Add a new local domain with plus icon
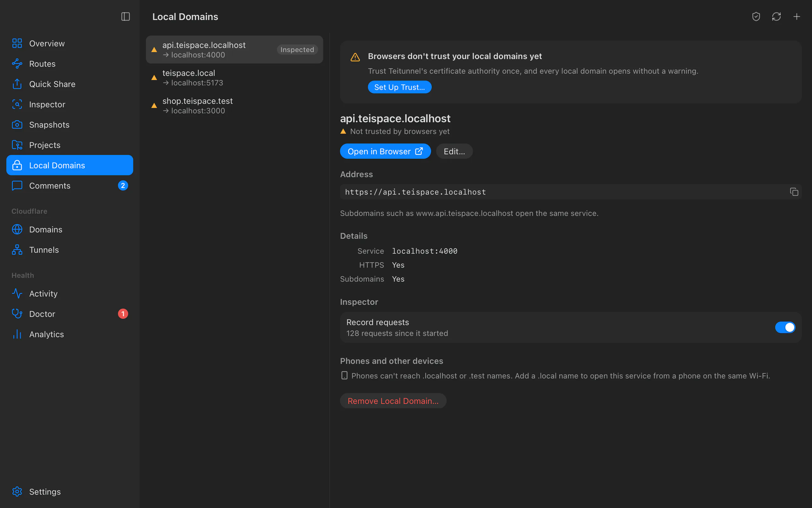Screen dimensions: 812x508 [x=796, y=17]
